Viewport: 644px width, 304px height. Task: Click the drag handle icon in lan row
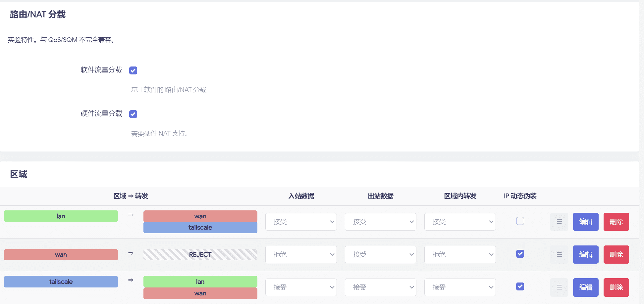click(559, 222)
